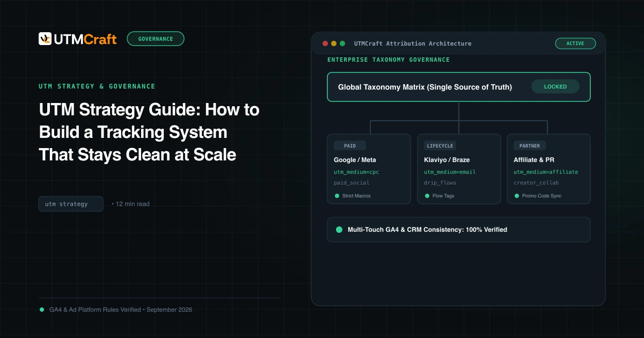Click the UTMCraft brand name text
Image resolution: width=644 pixels, height=338 pixels.
click(x=85, y=39)
